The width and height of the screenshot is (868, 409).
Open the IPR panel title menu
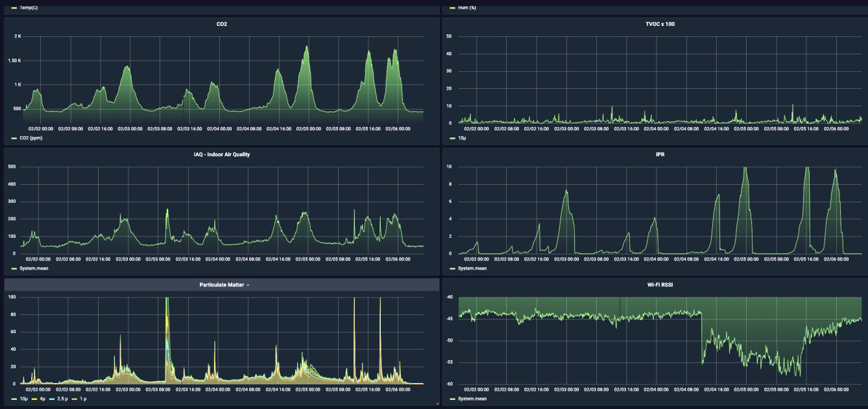(655, 154)
